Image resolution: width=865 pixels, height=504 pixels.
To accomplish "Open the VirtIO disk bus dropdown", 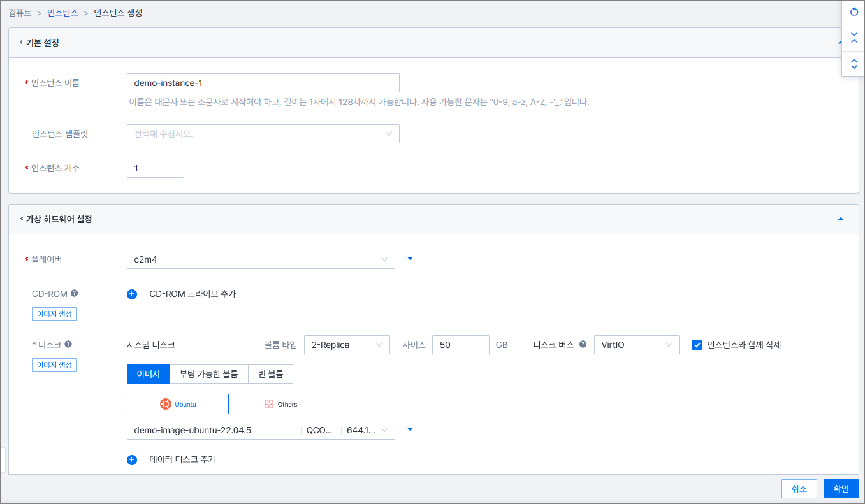I will pyautogui.click(x=636, y=345).
